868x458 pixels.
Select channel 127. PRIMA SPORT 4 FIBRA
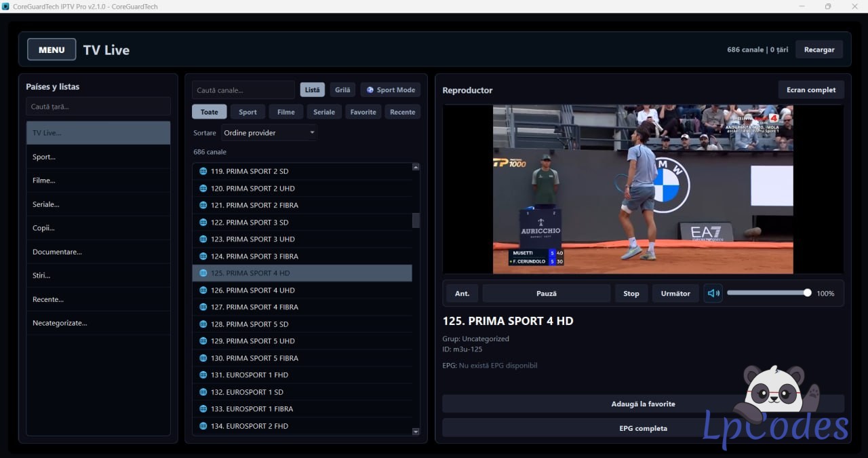click(302, 307)
